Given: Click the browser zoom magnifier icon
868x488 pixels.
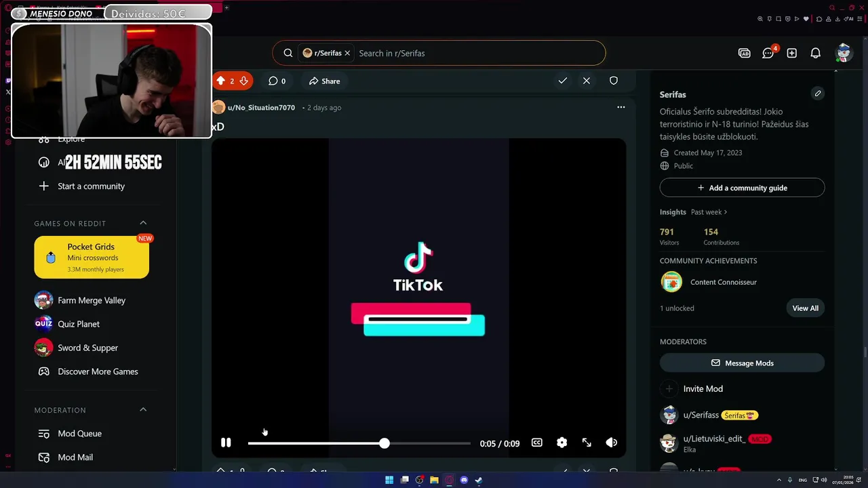Looking at the screenshot, I should point(760,19).
